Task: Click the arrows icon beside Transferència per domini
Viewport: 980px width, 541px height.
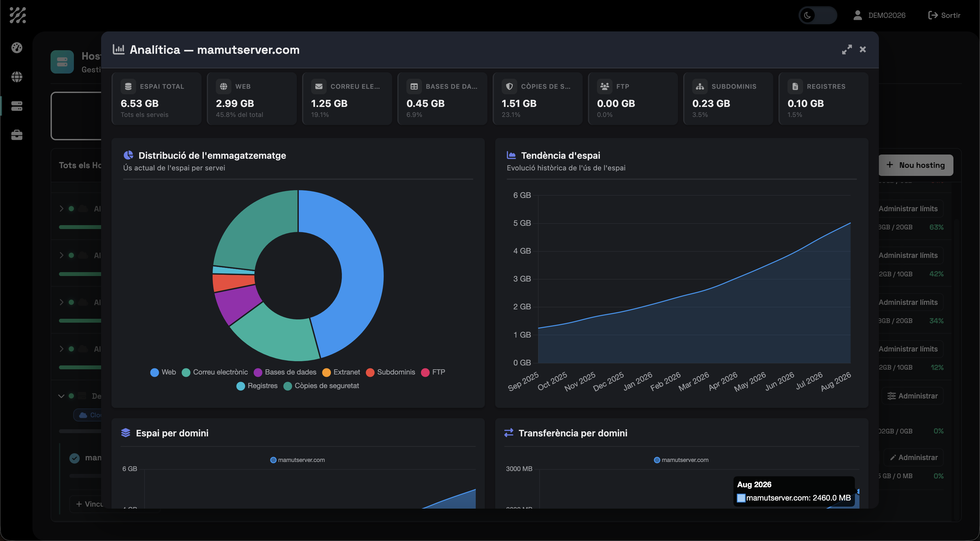Action: (509, 433)
